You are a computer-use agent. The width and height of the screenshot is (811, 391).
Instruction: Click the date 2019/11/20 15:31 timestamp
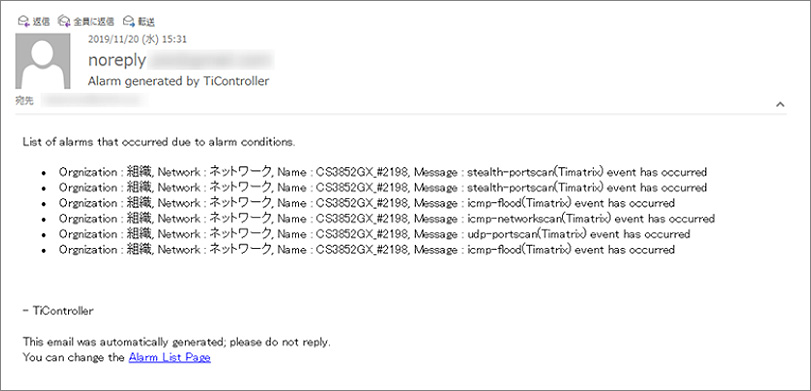point(138,39)
